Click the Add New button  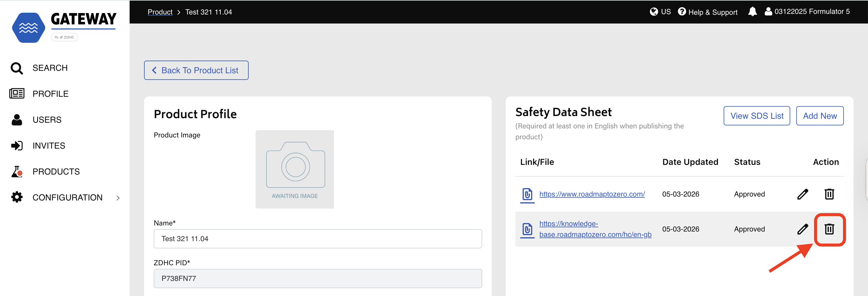click(x=820, y=116)
